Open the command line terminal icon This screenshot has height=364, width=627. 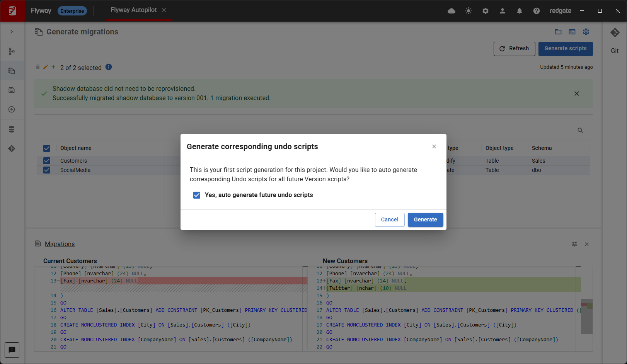(x=572, y=32)
